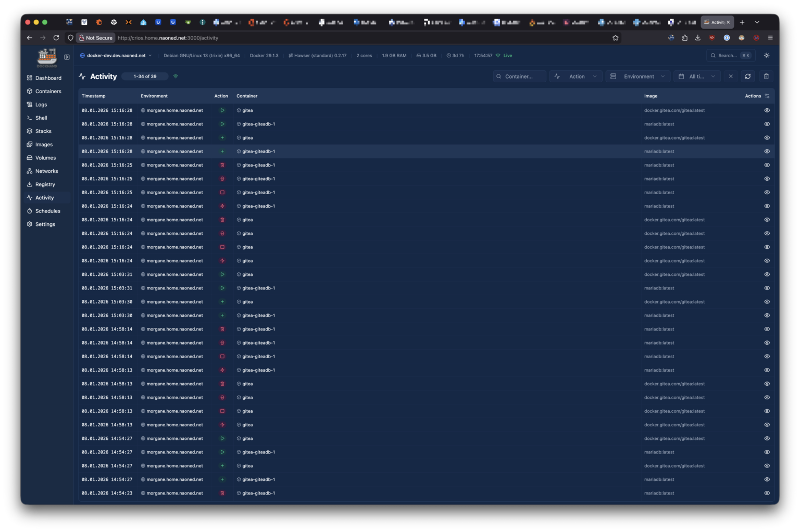Click the green live-stream wifi icon beside Activity
This screenshot has height=532, width=800.
(176, 77)
